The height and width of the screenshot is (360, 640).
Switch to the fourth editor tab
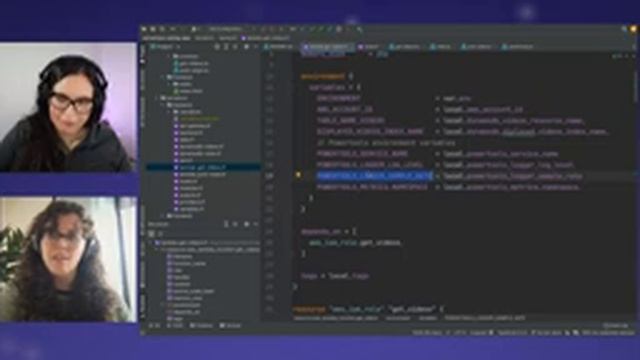405,47
